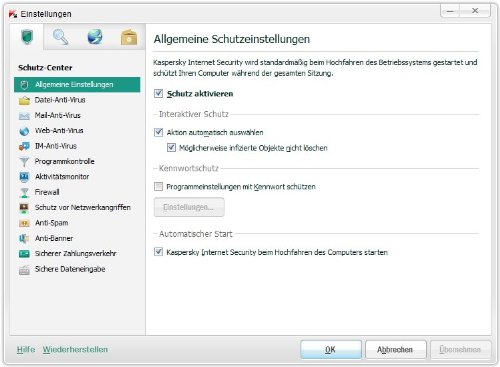The image size is (500, 367).
Task: Click the Automatischer Start section label
Action: pos(196,234)
